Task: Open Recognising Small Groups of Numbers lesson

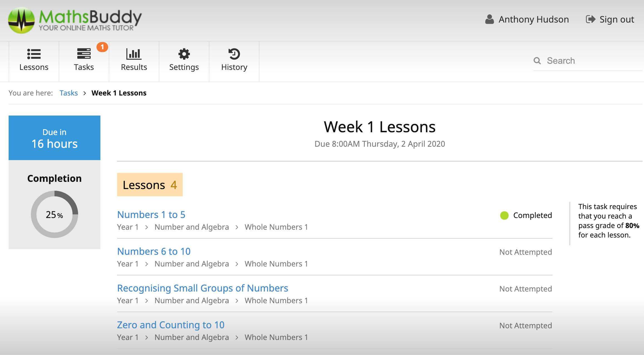Action: point(202,288)
